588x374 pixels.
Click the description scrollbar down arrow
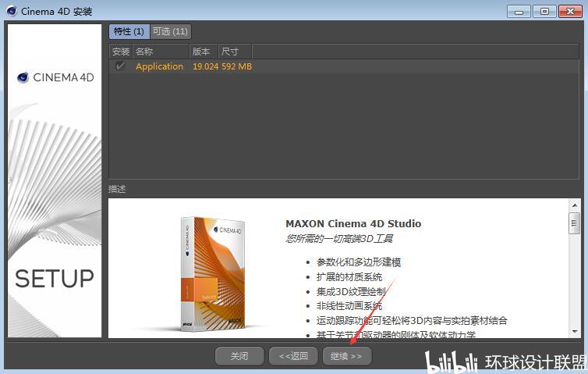tap(575, 332)
